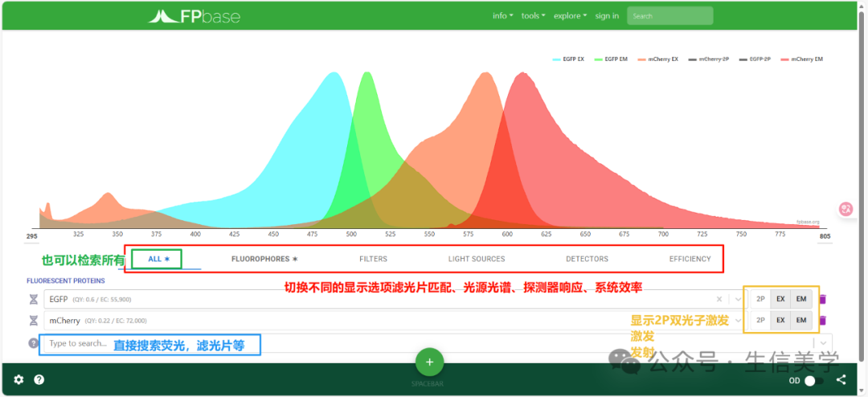The width and height of the screenshot is (868, 397).
Task: Toggle mCherry 2P legend entry
Action: [707, 59]
